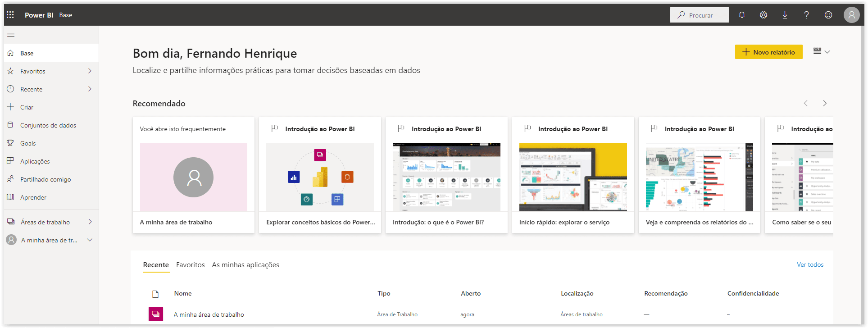
Task: Open 'A minha área de trabalho' recommended card
Action: click(194, 175)
